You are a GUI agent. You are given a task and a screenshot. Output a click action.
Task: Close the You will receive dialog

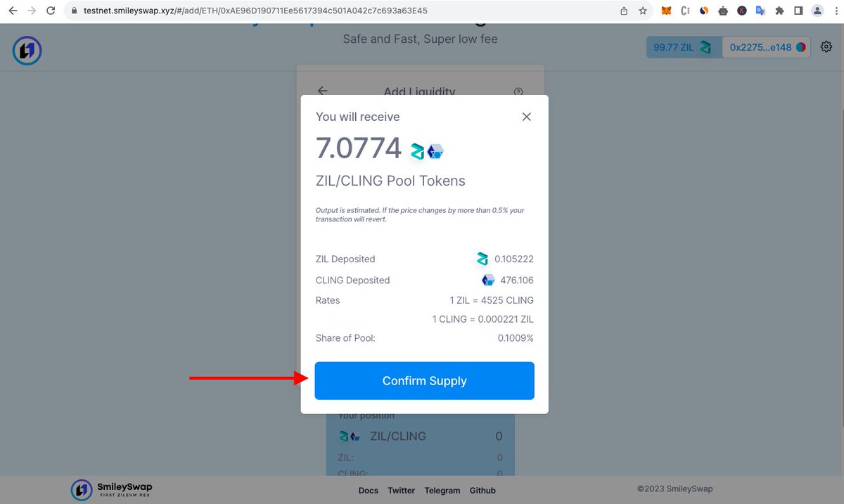pyautogui.click(x=526, y=117)
